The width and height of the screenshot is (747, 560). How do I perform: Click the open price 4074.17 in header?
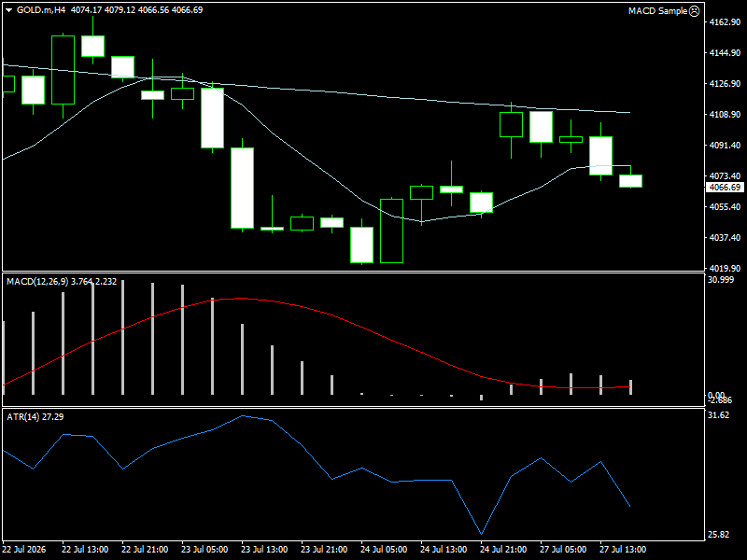click(x=86, y=10)
